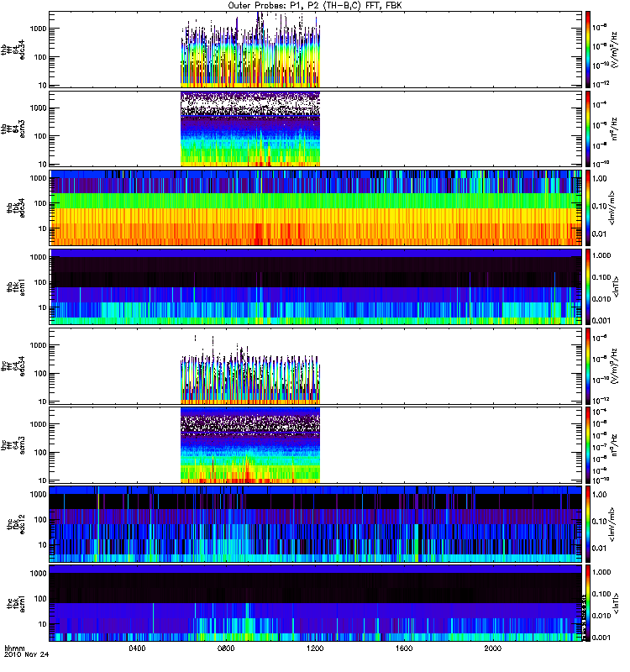Click the 'thb fbk scm1' y-axis label

[16, 286]
